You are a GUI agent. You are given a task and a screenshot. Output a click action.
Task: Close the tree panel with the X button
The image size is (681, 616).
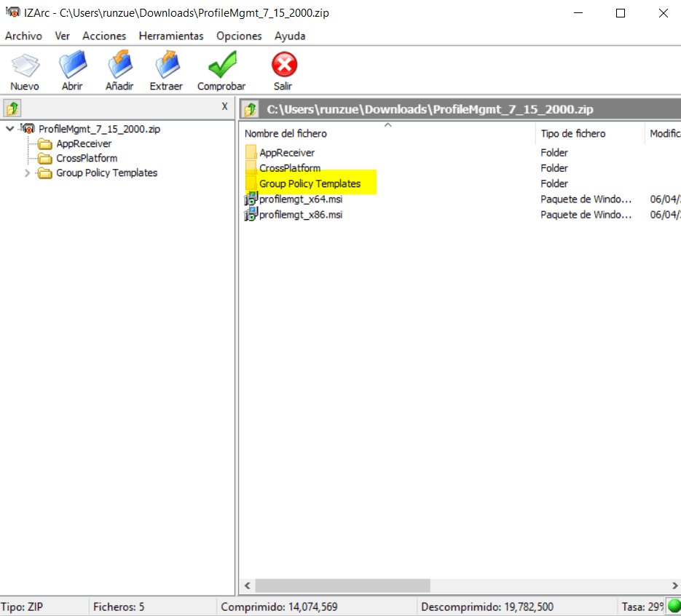224,106
